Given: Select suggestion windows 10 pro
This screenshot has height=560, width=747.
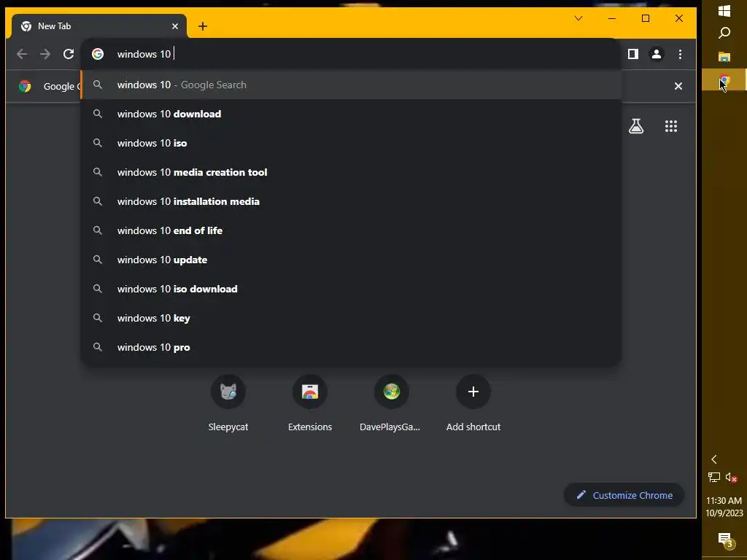Looking at the screenshot, I should click(x=351, y=348).
